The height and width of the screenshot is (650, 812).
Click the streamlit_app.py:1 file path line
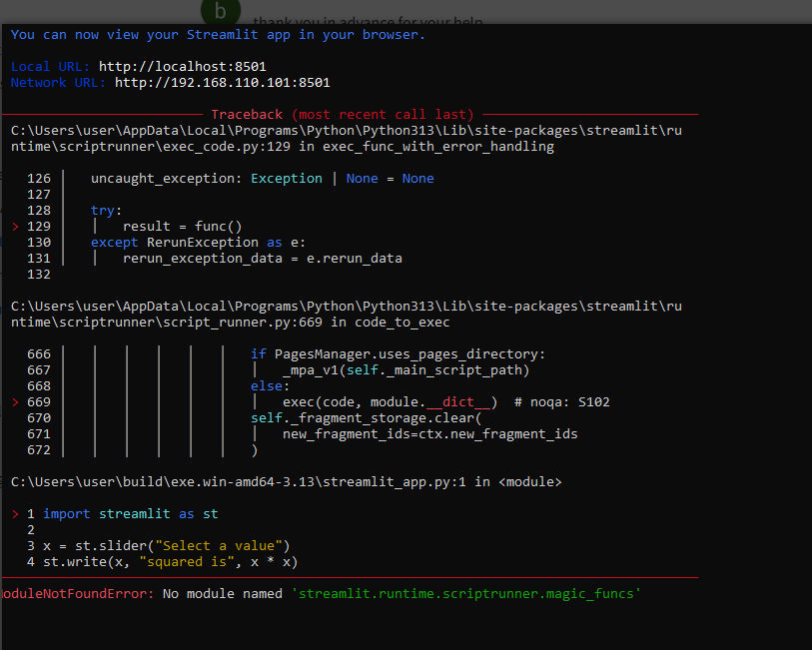tap(287, 482)
